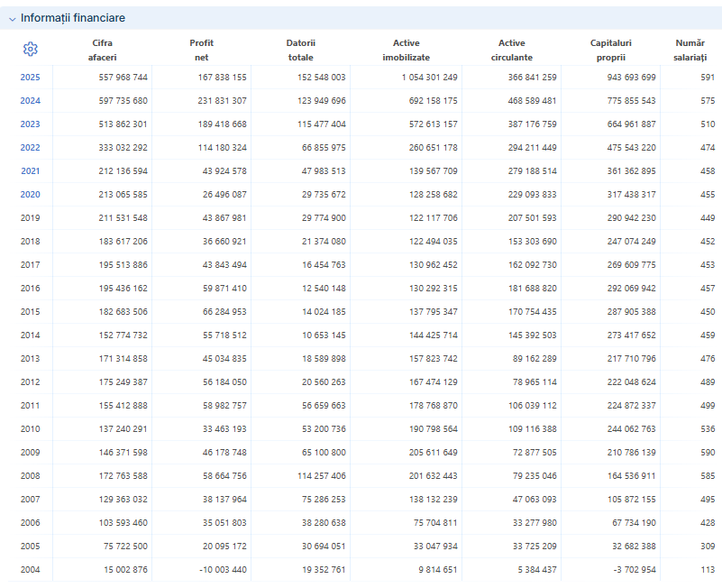Click the Active circulante column header
Screen dimensions: 722x588
pyautogui.click(x=512, y=51)
